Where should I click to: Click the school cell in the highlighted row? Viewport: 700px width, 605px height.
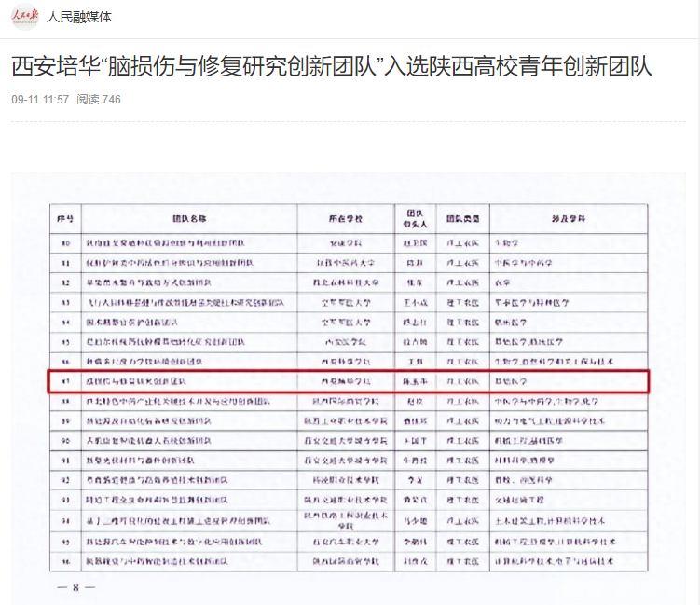point(345,381)
